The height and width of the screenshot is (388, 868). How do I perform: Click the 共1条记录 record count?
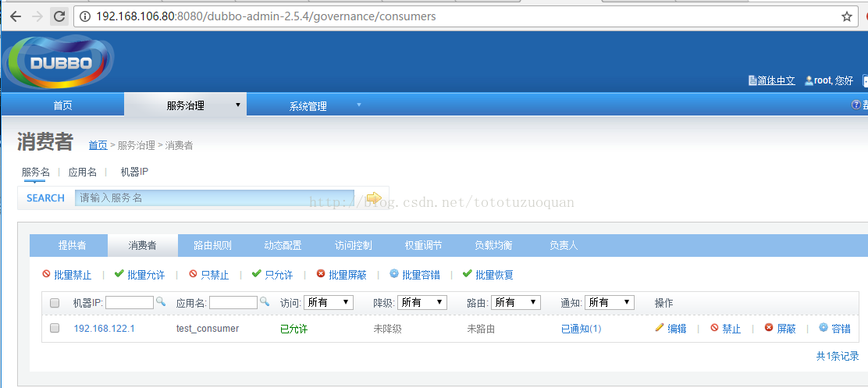coord(838,356)
